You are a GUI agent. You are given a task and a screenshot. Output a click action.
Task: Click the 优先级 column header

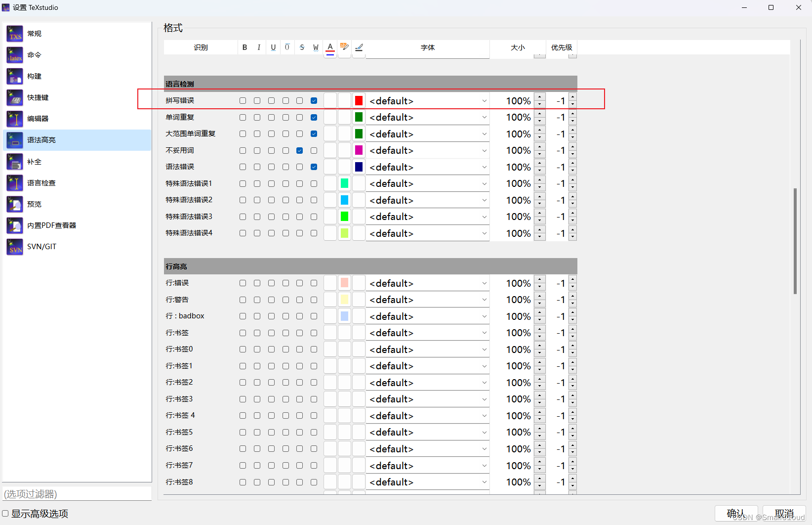(562, 47)
